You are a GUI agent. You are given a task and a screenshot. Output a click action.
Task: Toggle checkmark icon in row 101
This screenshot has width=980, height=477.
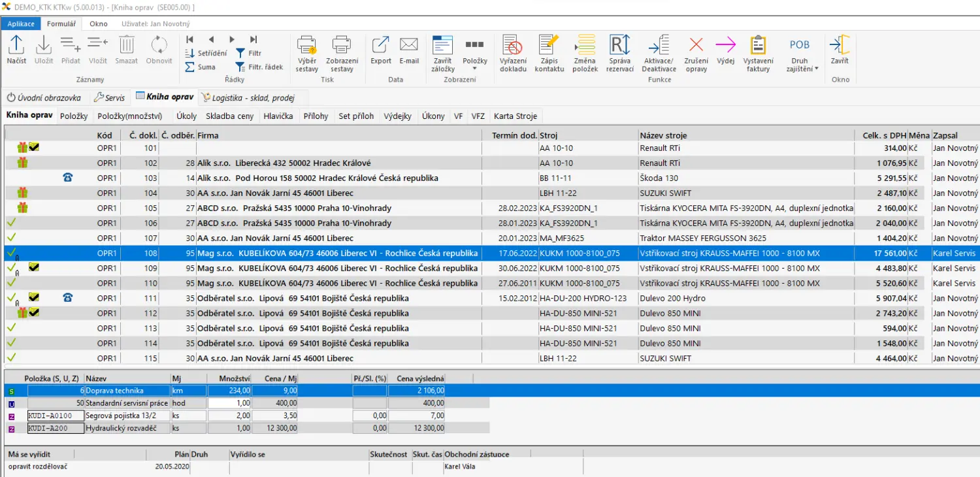point(34,148)
